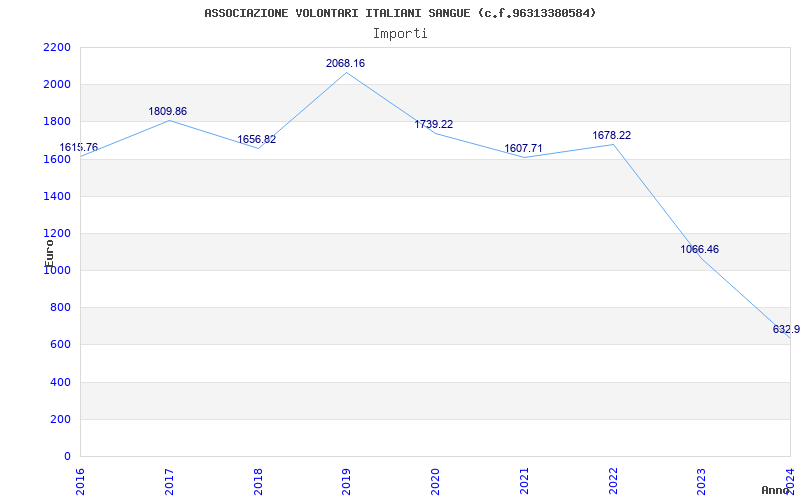Screen dimensions: 800x500
Task: Select the 2068.16 data label
Action: pos(345,64)
